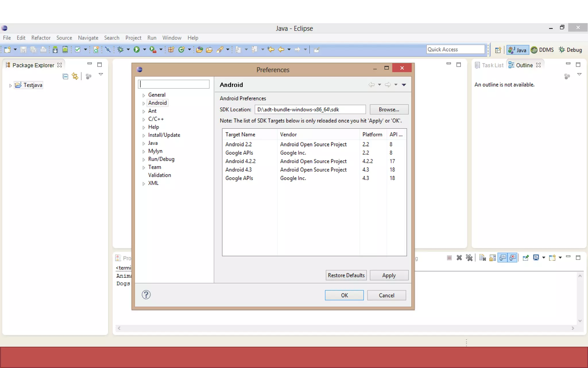Expand the Install/Update preferences node
588x368 pixels.
[144, 135]
